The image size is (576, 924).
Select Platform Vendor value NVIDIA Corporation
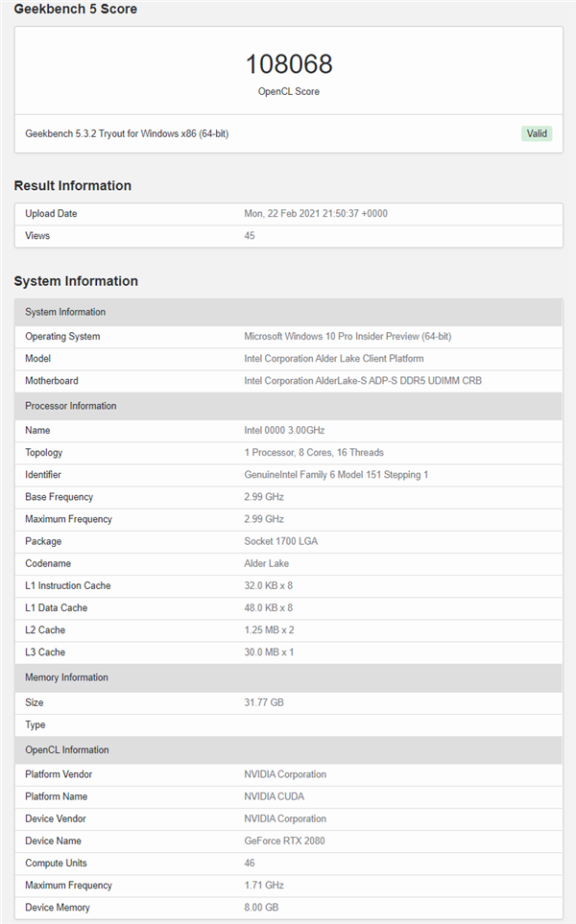click(285, 774)
